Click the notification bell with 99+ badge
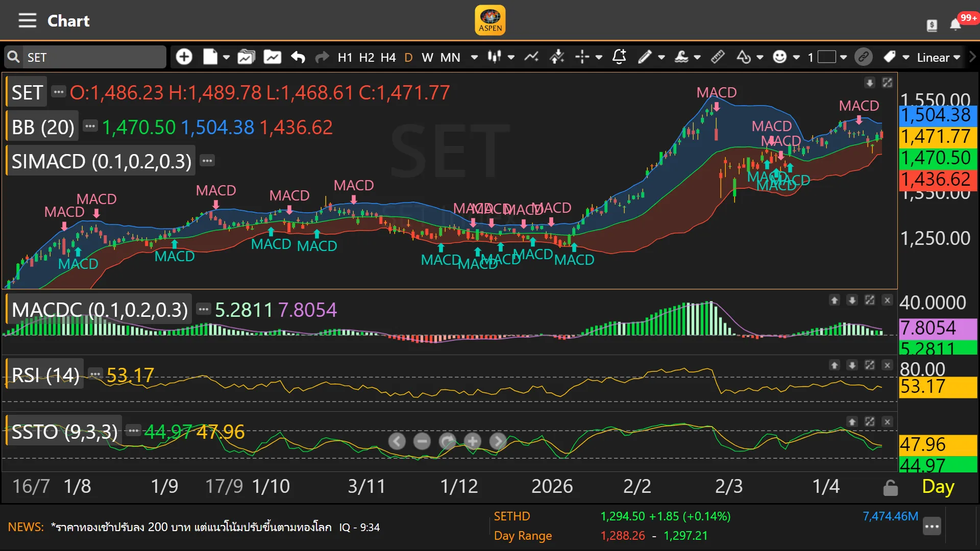Image resolution: width=980 pixels, height=551 pixels. pyautogui.click(x=955, y=24)
